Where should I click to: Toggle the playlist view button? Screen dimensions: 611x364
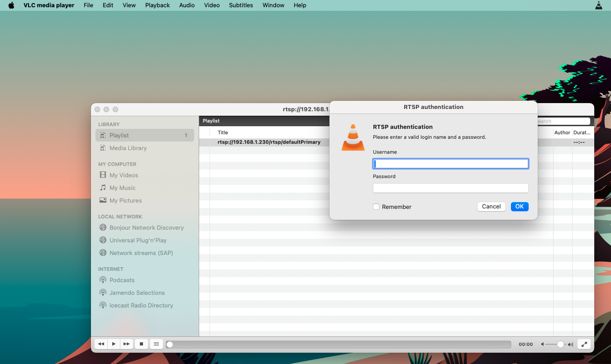[x=156, y=344]
